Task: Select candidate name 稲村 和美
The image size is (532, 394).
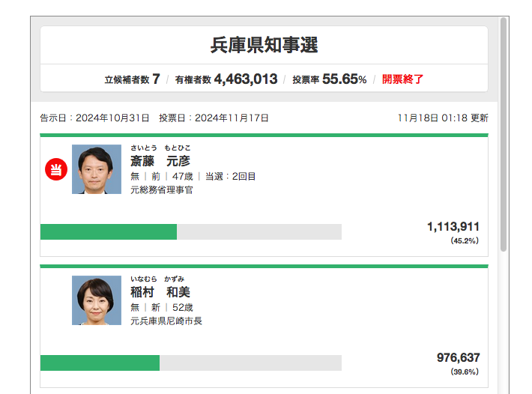Action: [x=160, y=292]
